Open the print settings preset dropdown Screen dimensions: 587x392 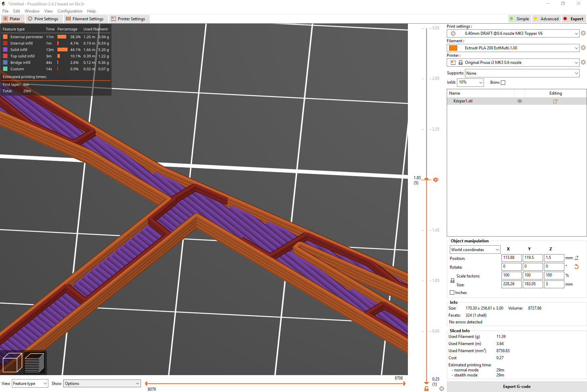[x=513, y=33]
